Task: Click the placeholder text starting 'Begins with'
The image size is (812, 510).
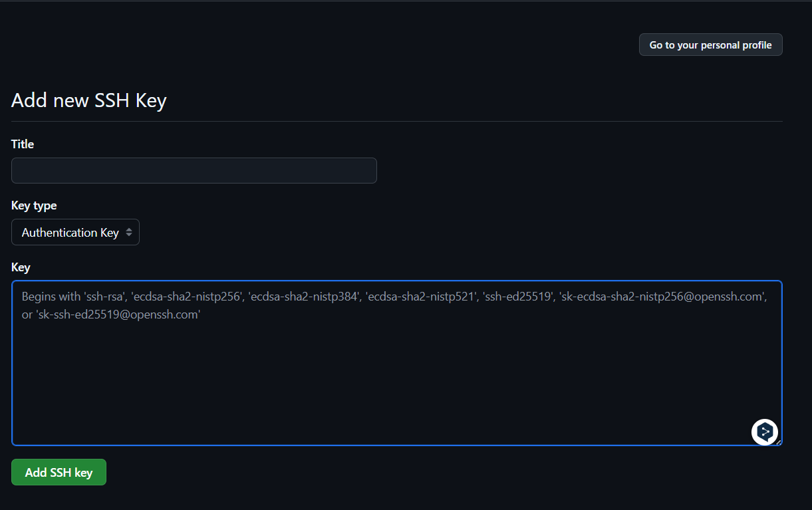Action: click(51, 297)
